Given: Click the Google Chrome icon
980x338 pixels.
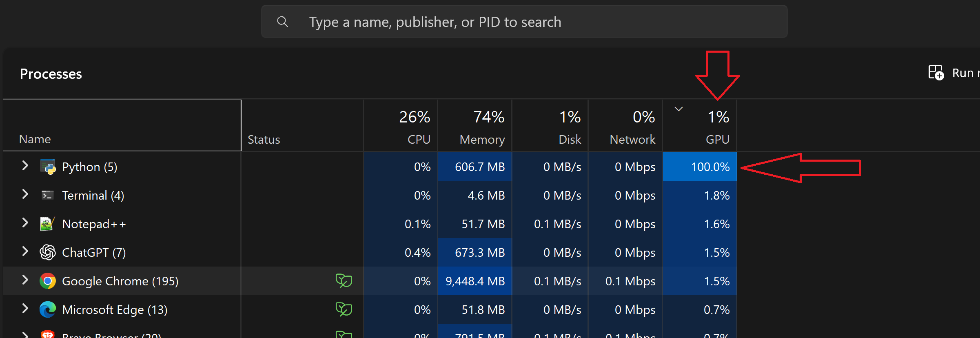Looking at the screenshot, I should [x=48, y=281].
